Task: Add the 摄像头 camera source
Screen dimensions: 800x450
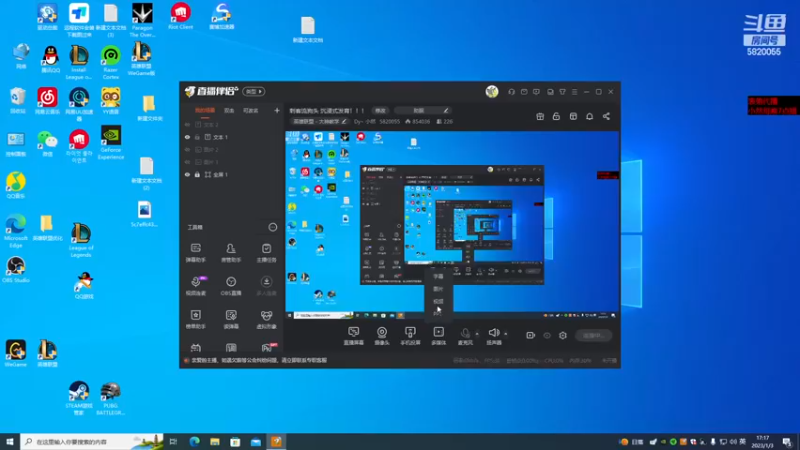Action: (382, 336)
